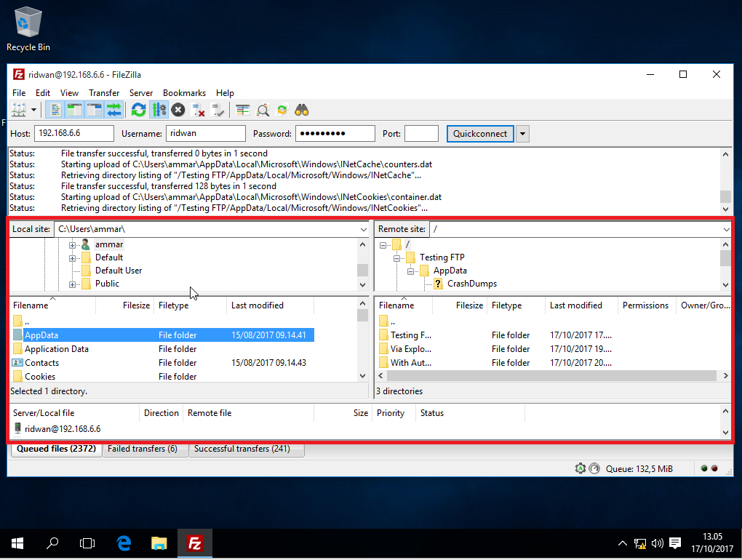The image size is (742, 560).
Task: Open the Edit menu
Action: [43, 92]
